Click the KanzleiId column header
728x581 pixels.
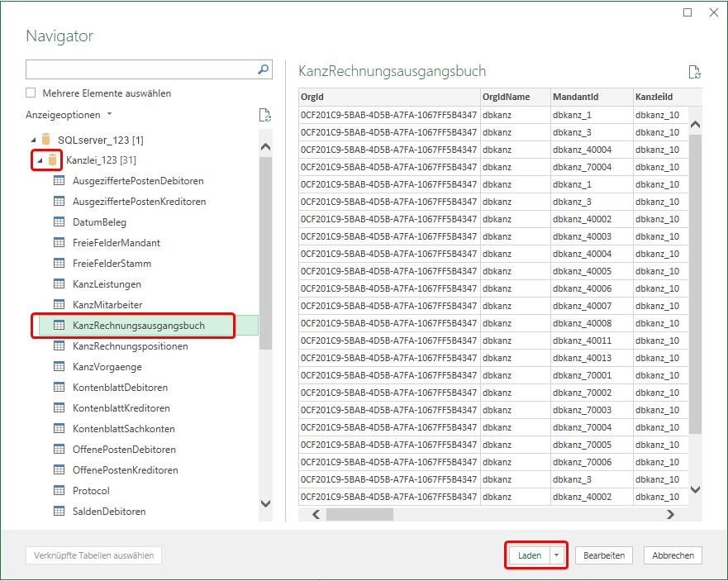[x=667, y=97]
